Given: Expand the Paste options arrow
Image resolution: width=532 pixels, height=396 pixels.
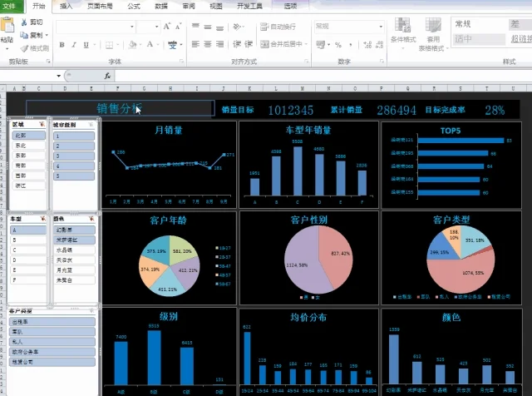Looking at the screenshot, I should pos(7,49).
